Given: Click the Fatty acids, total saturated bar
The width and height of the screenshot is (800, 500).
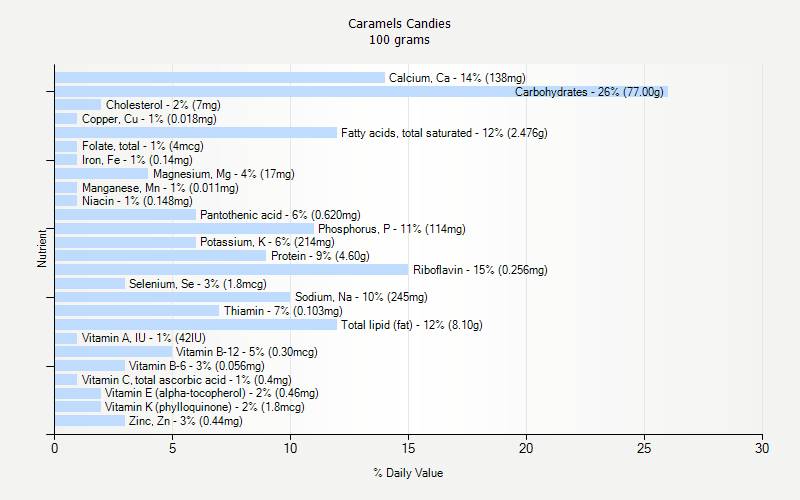Looking at the screenshot, I should (x=196, y=133).
